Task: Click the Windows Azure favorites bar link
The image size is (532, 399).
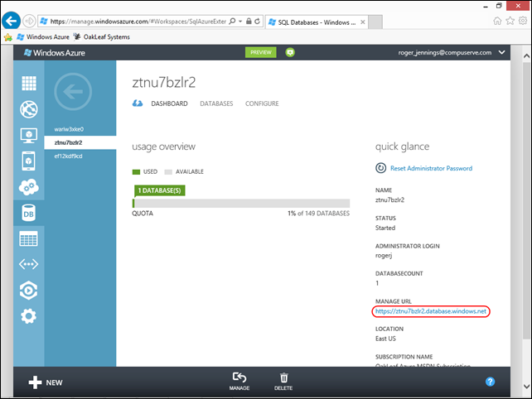Action: coord(43,37)
